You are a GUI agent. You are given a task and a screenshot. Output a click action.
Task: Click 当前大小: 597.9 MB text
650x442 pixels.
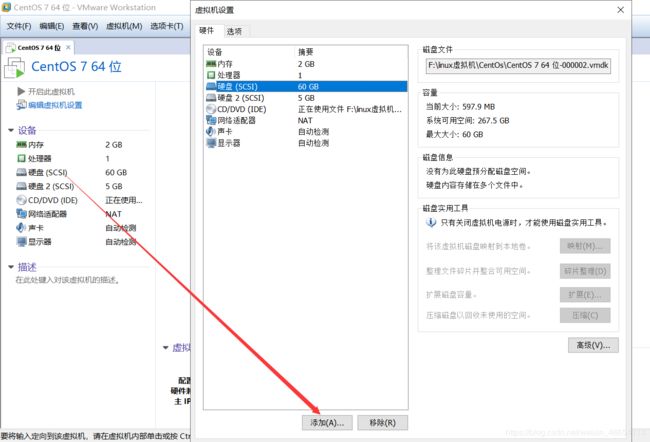[461, 107]
